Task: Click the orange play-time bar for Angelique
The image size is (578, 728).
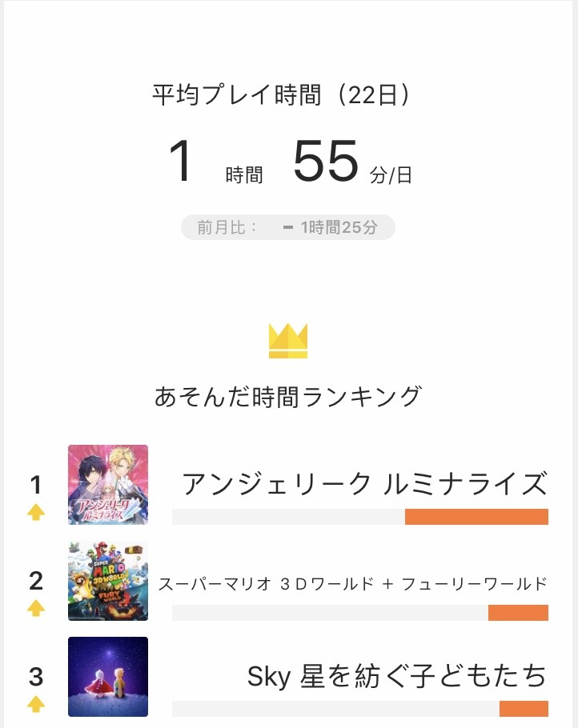Action: click(x=476, y=517)
